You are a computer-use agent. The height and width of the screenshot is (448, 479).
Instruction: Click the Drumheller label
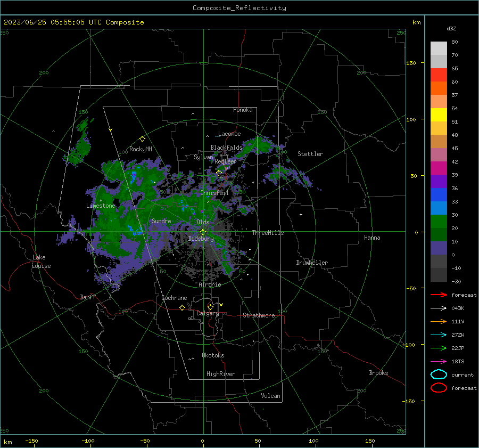tap(312, 263)
